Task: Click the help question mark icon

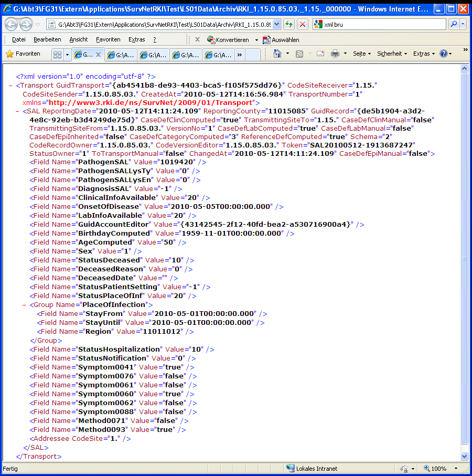Action: pyautogui.click(x=444, y=54)
